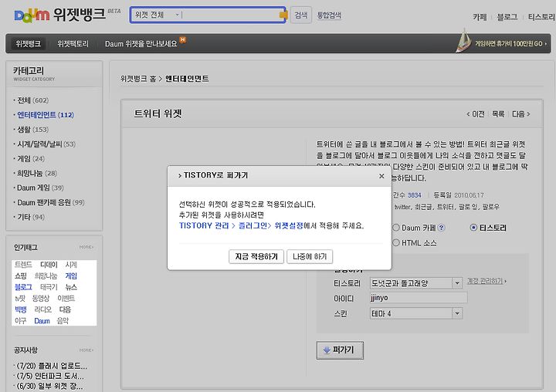Close the TISTORY로 퍼가기 dialog

(381, 176)
